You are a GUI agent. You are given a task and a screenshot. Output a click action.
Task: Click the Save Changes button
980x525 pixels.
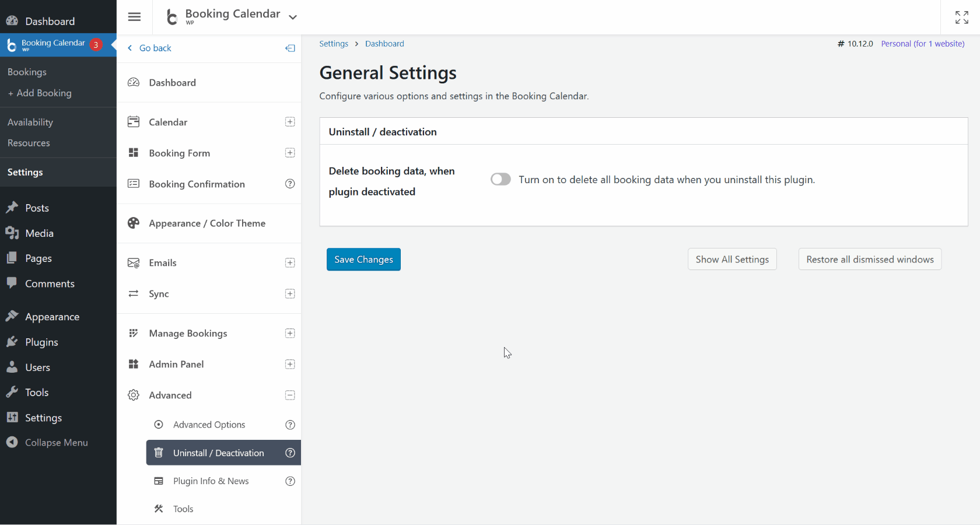363,260
